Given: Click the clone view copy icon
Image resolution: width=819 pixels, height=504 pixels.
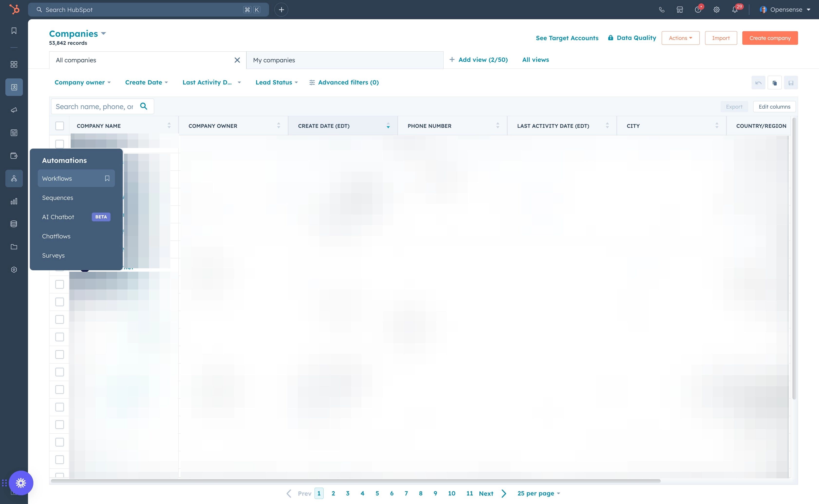Looking at the screenshot, I should 774,83.
